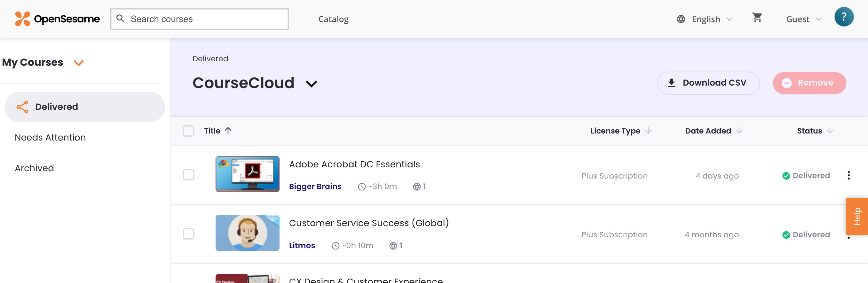This screenshot has height=283, width=868.
Task: Click the search magnifier icon
Action: 120,19
